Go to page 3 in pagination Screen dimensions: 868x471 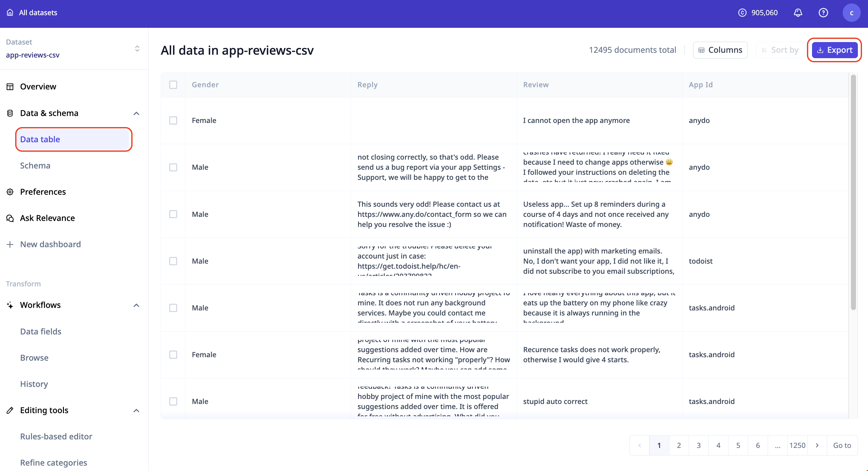(x=698, y=445)
